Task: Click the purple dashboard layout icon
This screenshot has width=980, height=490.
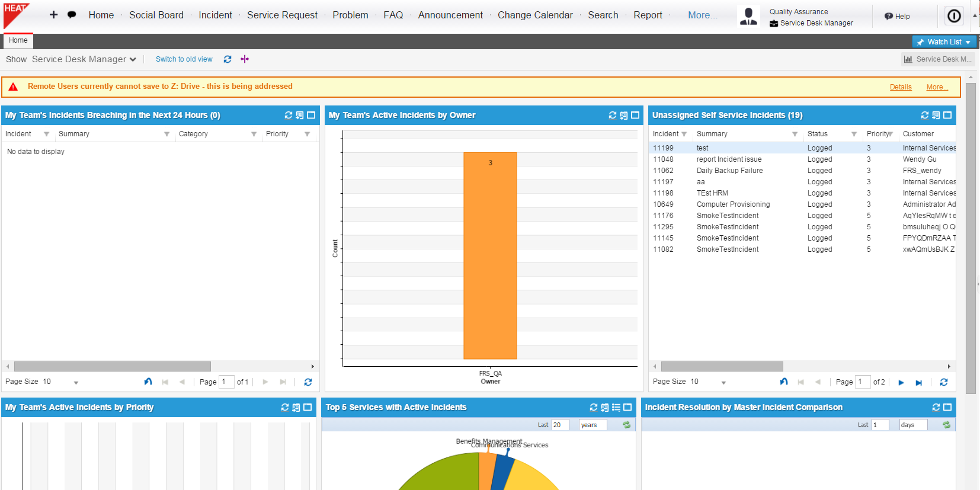Action: (x=245, y=59)
